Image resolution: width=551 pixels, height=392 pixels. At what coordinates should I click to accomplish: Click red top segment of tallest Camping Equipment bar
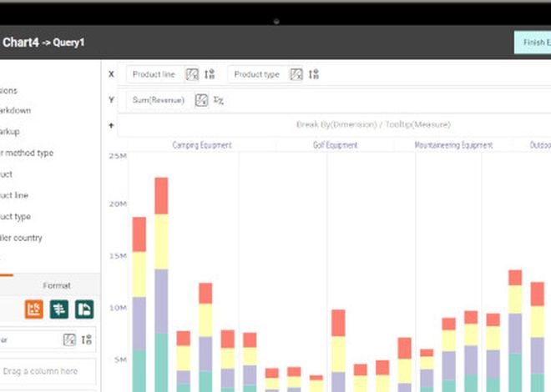tap(161, 196)
